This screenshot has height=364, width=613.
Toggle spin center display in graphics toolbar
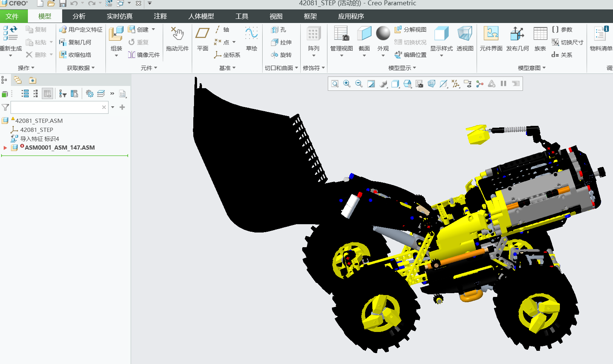480,84
